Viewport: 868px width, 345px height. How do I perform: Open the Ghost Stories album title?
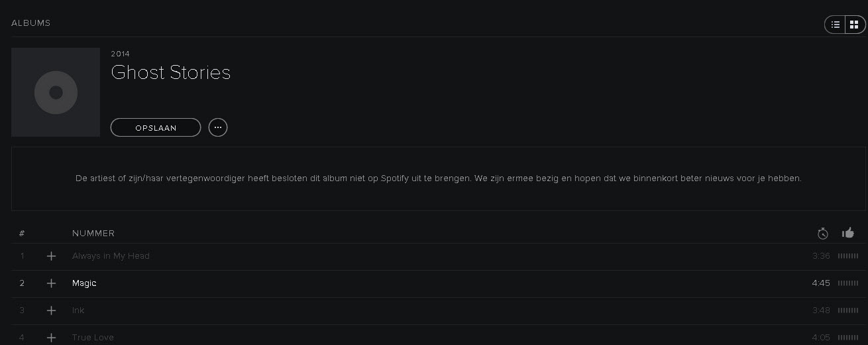pos(171,72)
